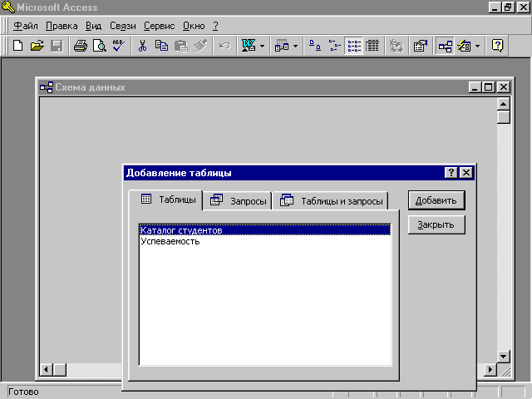Close the Добавление таблицы dialog

click(x=466, y=173)
